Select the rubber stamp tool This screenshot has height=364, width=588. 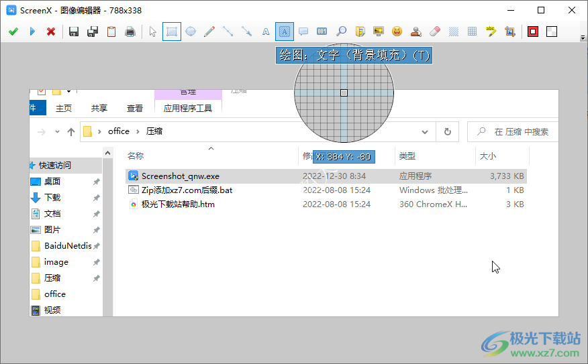click(x=416, y=32)
